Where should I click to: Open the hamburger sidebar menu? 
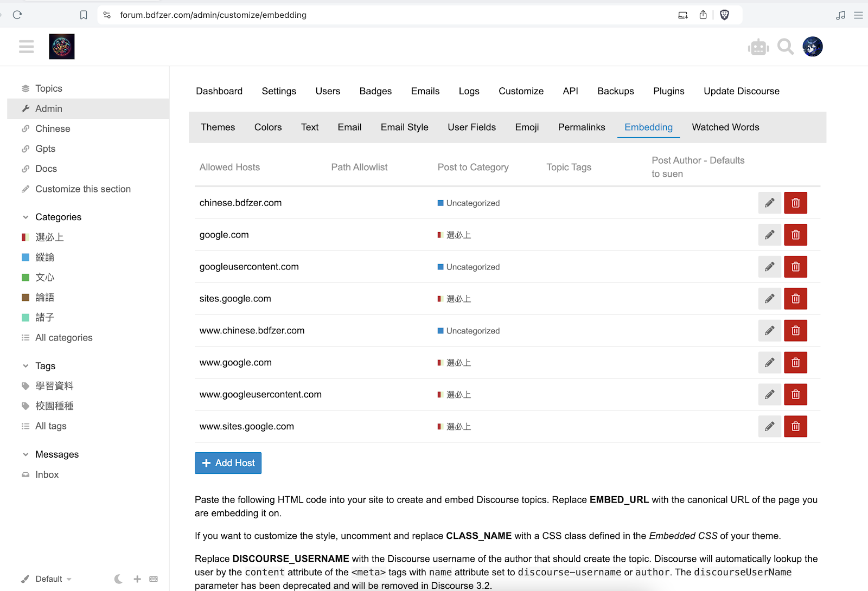pos(26,47)
